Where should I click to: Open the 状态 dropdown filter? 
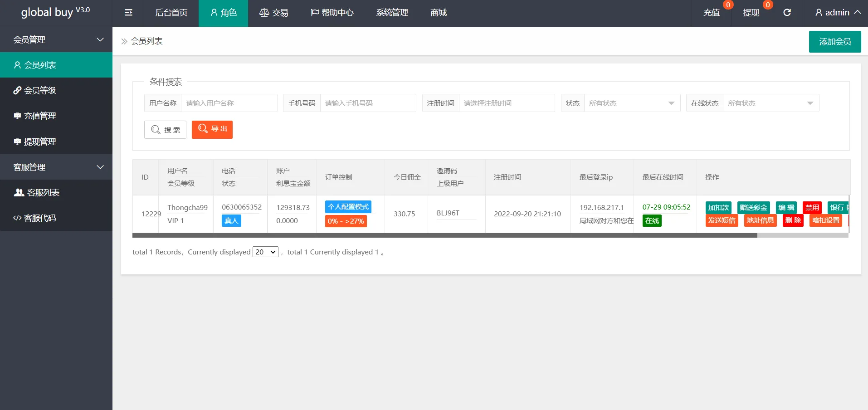point(632,103)
